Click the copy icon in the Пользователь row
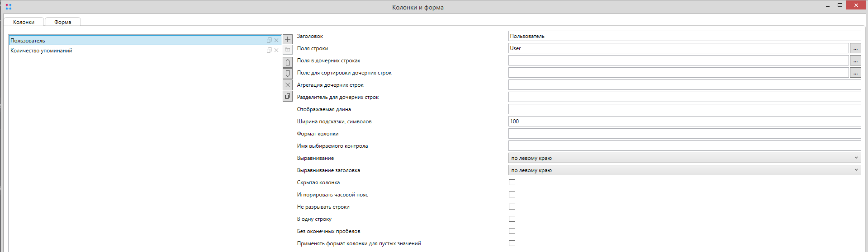This screenshot has height=252, width=868. click(x=269, y=40)
